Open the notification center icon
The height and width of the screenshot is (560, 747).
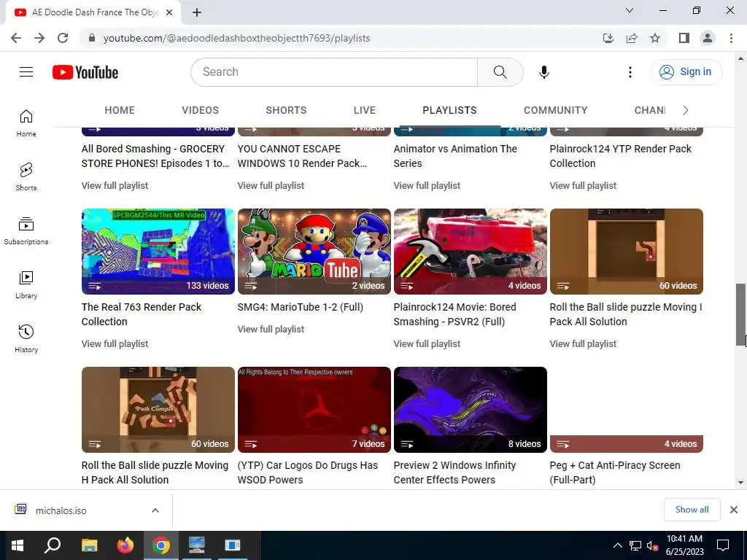coord(723,545)
